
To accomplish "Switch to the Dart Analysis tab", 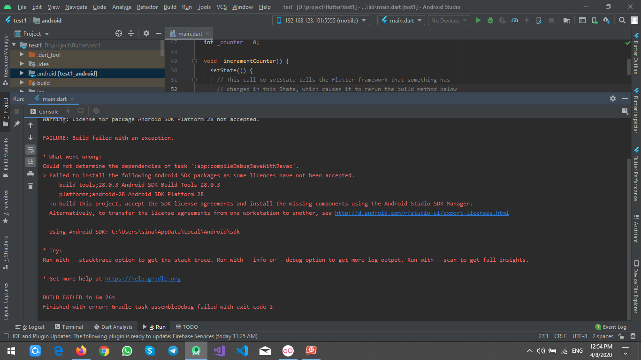I will (113, 327).
